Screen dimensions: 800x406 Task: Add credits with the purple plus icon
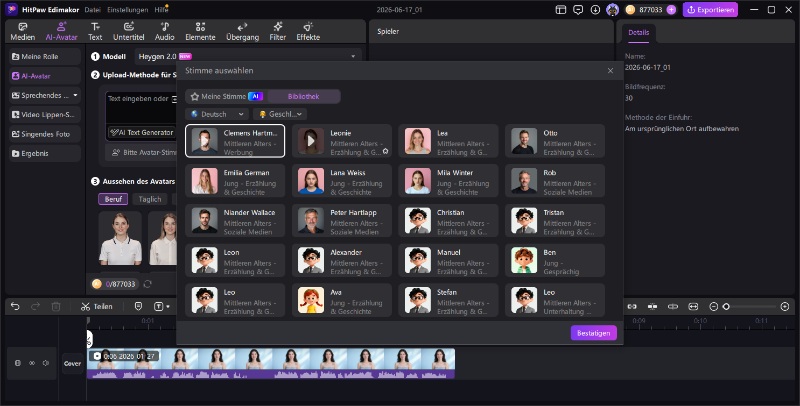click(x=671, y=10)
